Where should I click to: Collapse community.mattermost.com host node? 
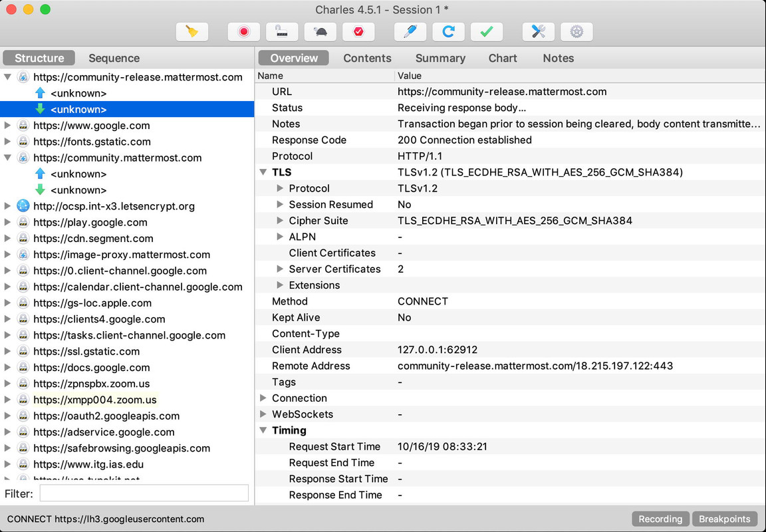coord(8,158)
